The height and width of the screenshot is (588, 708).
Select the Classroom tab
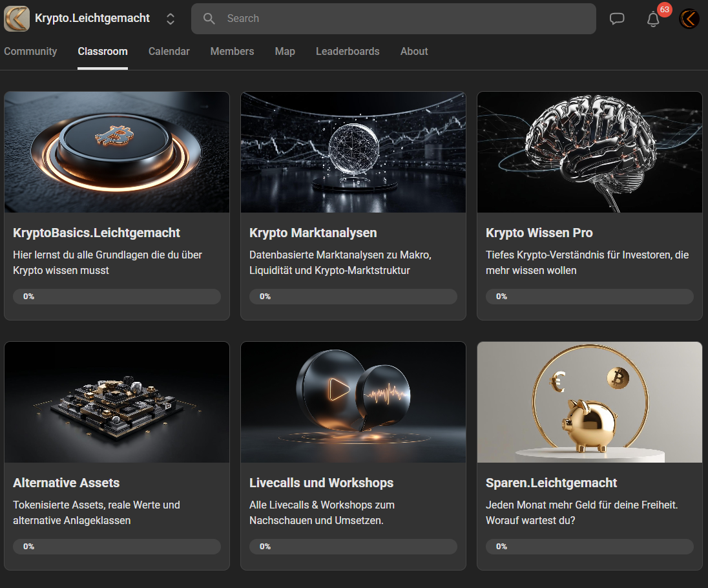coord(103,52)
